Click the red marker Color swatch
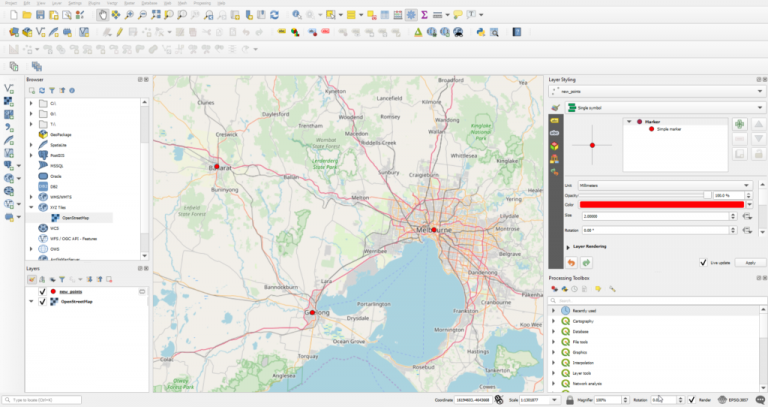The image size is (768, 407). click(x=664, y=205)
